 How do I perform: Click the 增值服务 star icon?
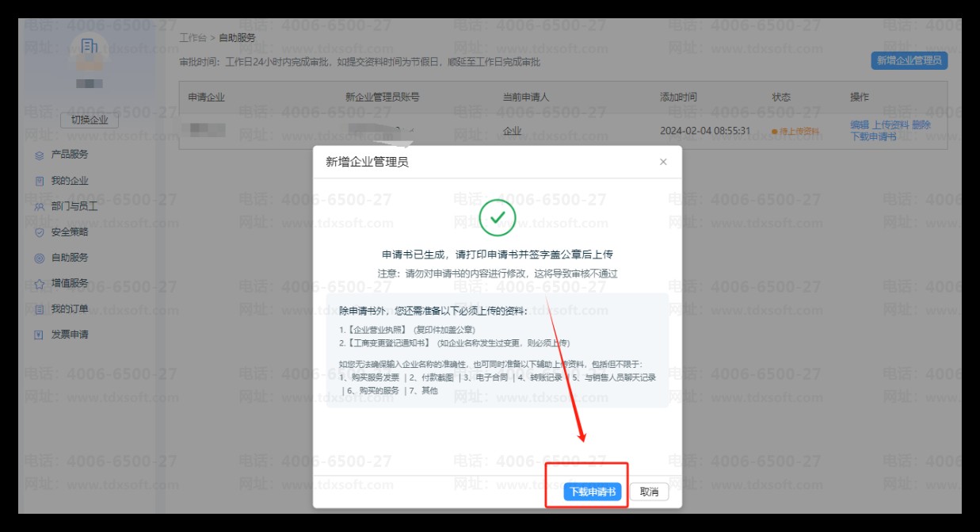(40, 284)
